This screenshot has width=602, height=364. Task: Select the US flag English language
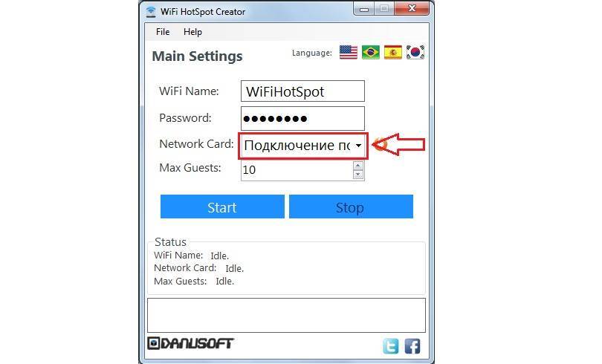coord(349,52)
